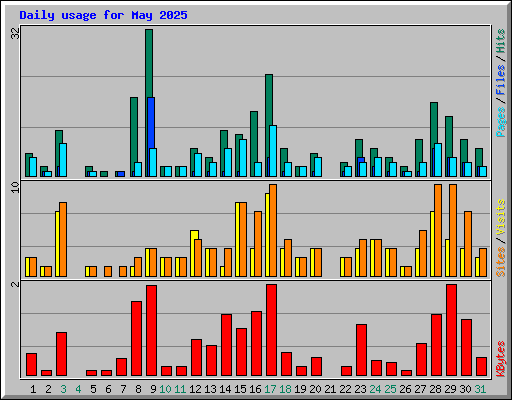
Task: Click the red KBytes bar for day 8
Action: pyautogui.click(x=136, y=339)
